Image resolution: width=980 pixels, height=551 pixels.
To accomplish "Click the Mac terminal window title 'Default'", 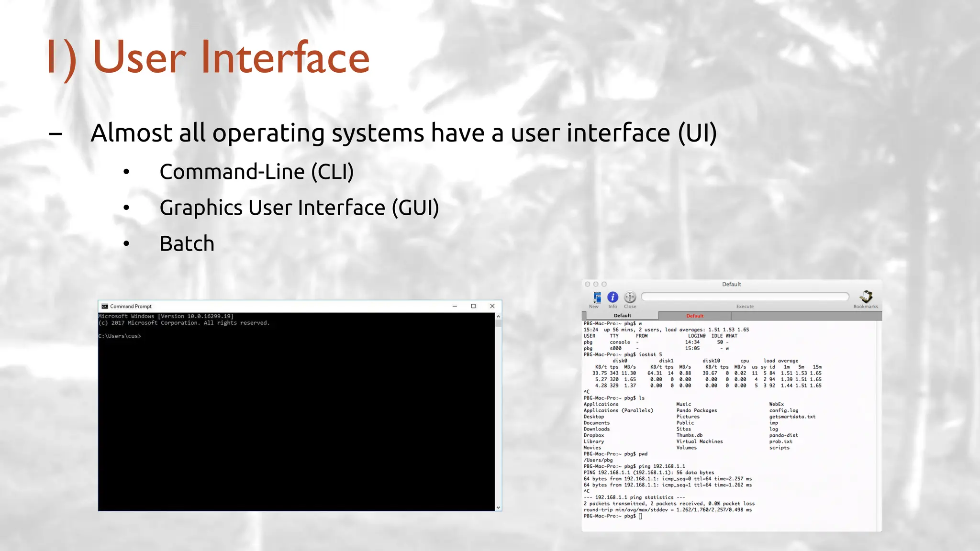I will (731, 284).
